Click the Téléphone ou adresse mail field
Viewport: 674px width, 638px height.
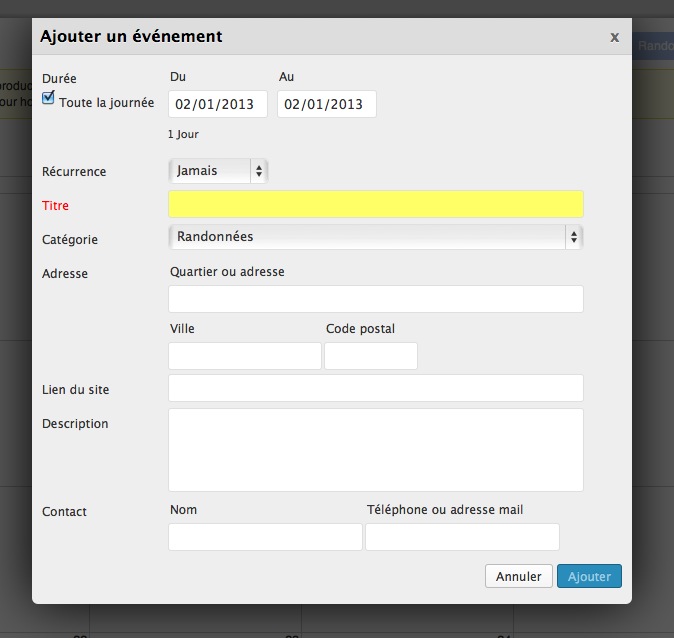tap(462, 537)
